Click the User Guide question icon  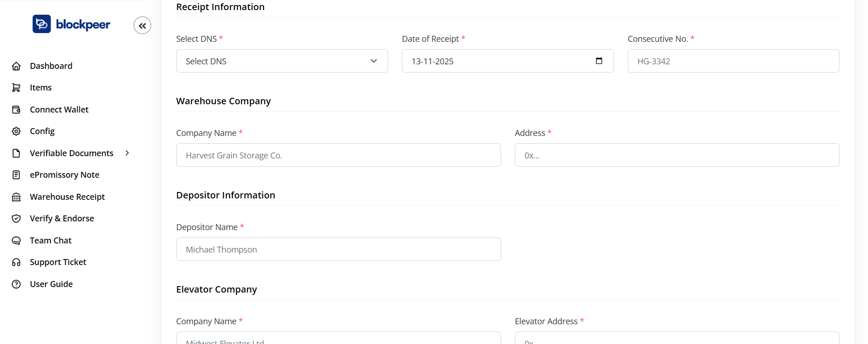tap(17, 284)
